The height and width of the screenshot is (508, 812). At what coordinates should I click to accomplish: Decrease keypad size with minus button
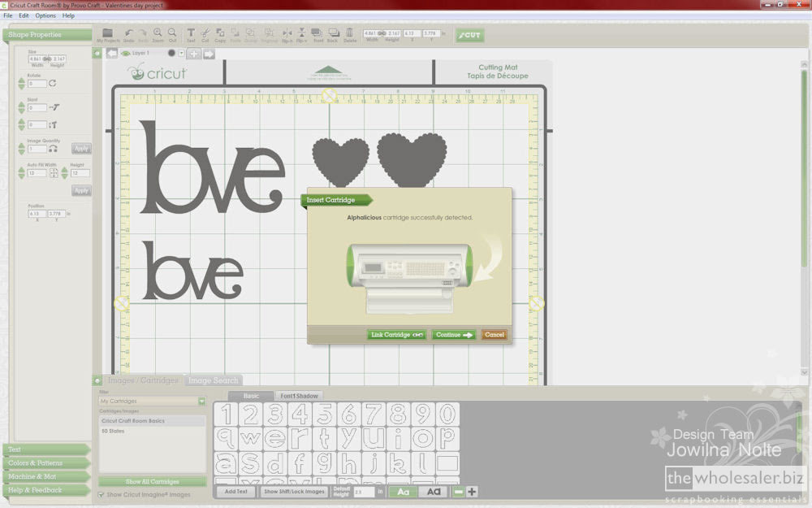coord(458,492)
